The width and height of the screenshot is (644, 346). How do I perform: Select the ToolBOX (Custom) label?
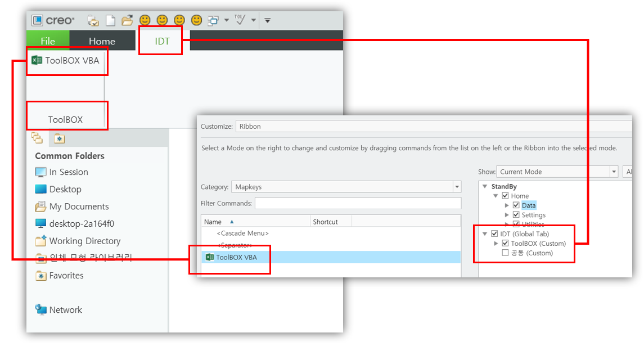pyautogui.click(x=538, y=243)
